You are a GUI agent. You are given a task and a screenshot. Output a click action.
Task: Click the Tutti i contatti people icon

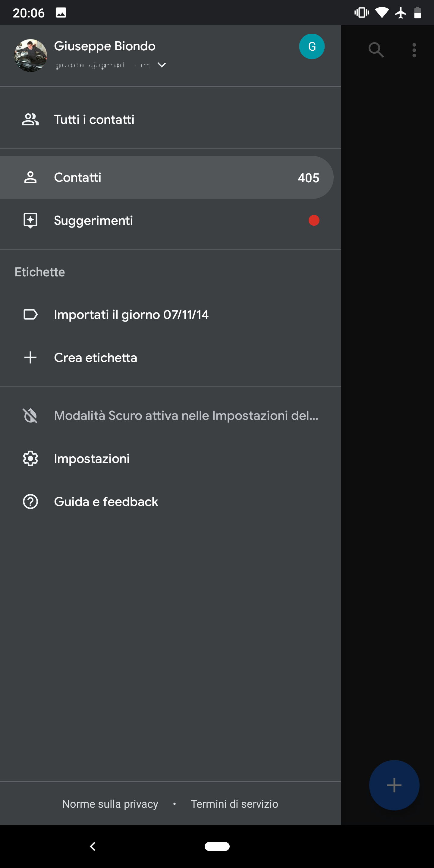click(30, 119)
